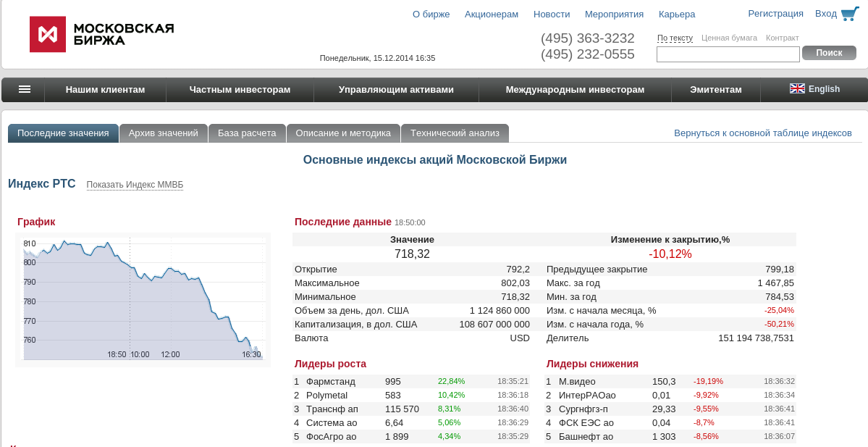Viewport: 868px width, 447px height.
Task: Click the Поиск button
Action: (x=829, y=53)
